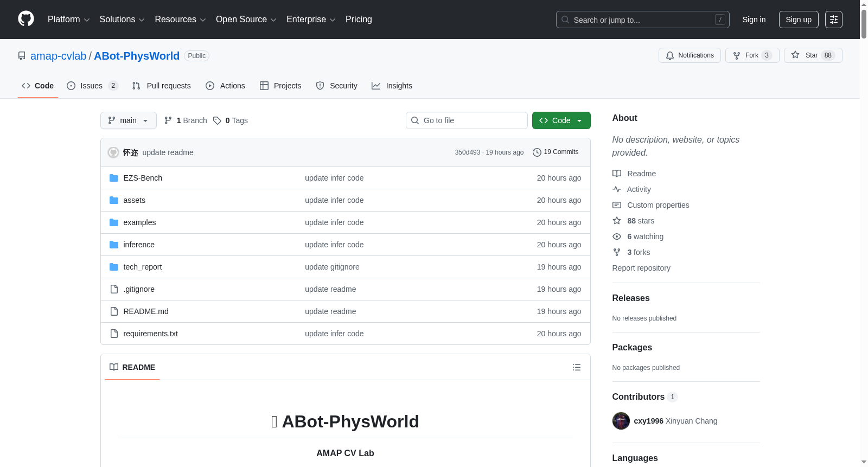This screenshot has width=868, height=467.
Task: Switch to the Actions tab
Action: pyautogui.click(x=226, y=86)
